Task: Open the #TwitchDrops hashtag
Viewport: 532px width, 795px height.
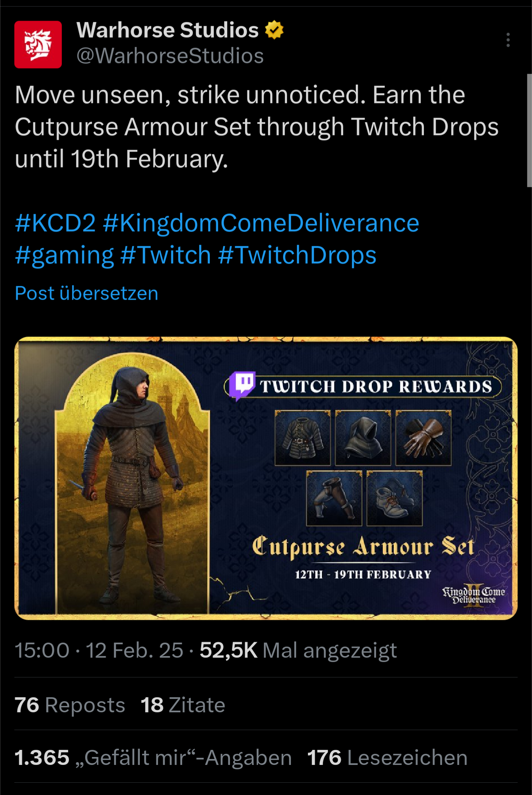Action: tap(297, 255)
